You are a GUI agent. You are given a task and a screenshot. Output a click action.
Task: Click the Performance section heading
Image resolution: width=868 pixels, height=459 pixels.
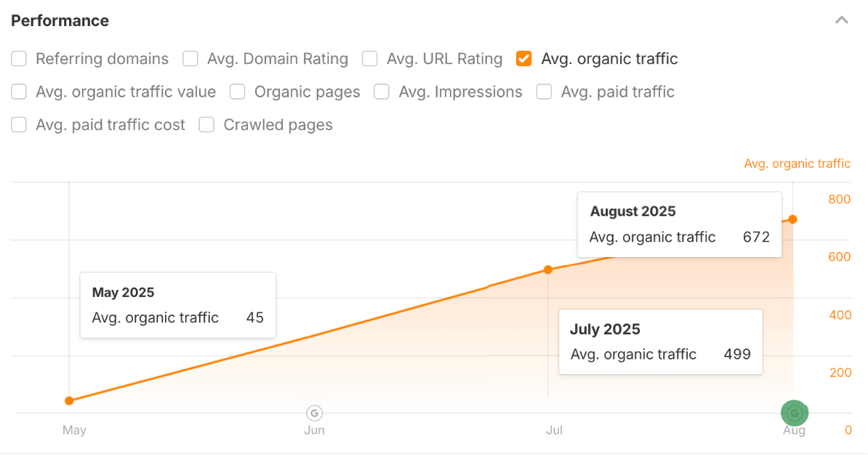[59, 21]
